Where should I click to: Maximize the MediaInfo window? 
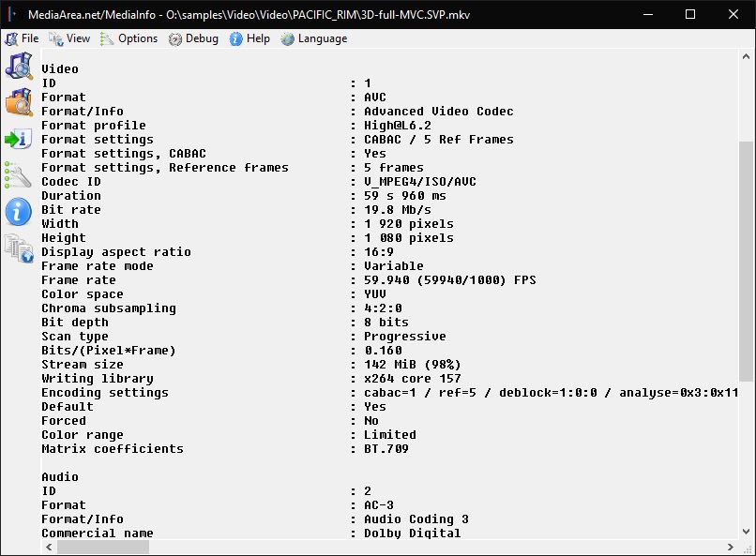(690, 14)
